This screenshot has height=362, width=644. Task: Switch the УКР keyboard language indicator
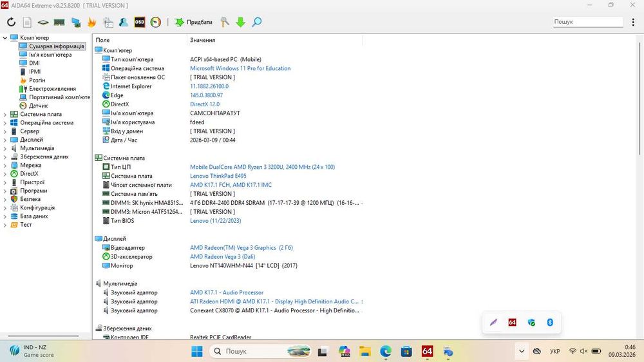coord(555,351)
